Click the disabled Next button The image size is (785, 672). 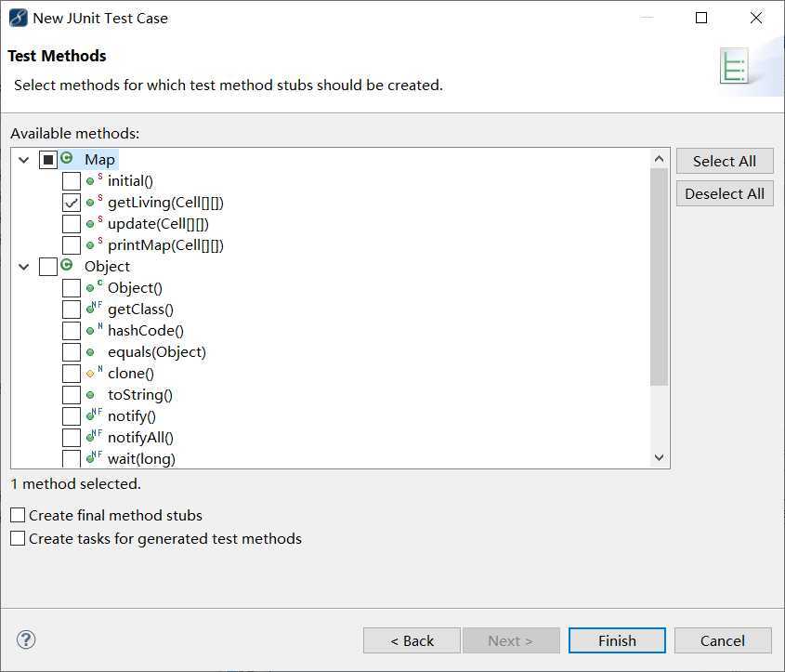pos(511,640)
